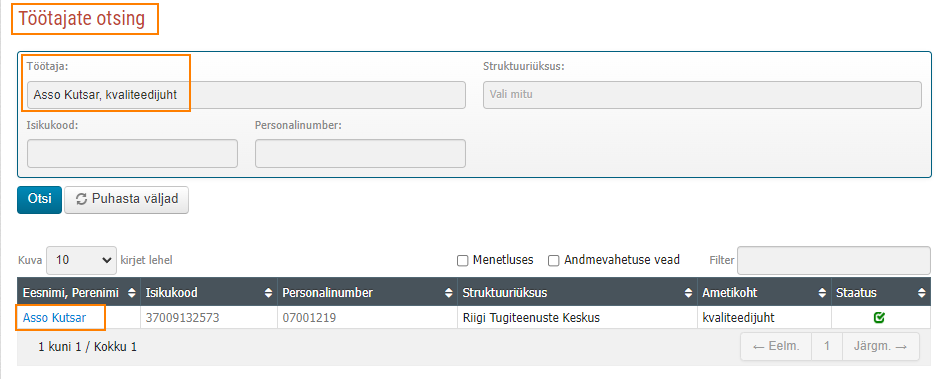This screenshot has height=379, width=948.
Task: Sort by Staatus column arrows
Action: [921, 293]
